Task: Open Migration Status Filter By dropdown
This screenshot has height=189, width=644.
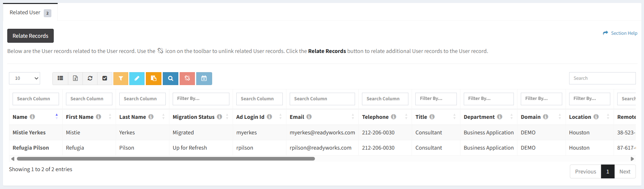Action: tap(201, 99)
